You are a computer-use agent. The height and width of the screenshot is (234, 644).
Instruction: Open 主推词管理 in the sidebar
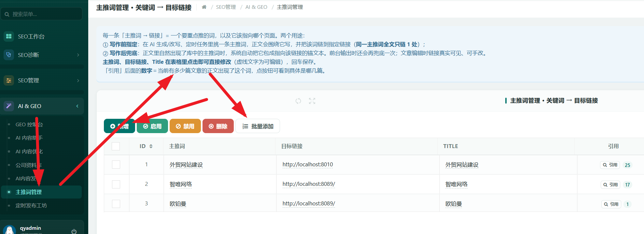(41, 192)
